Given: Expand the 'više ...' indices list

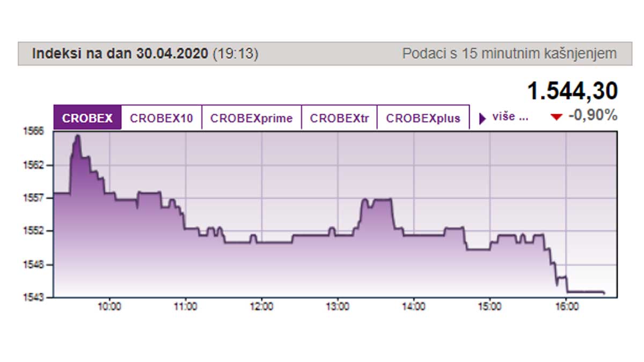Looking at the screenshot, I should tap(510, 117).
